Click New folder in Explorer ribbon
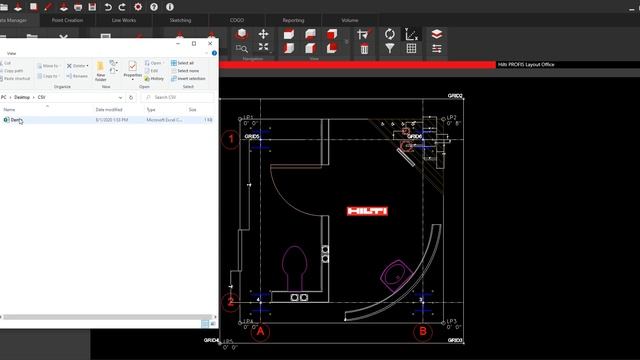 click(100, 71)
